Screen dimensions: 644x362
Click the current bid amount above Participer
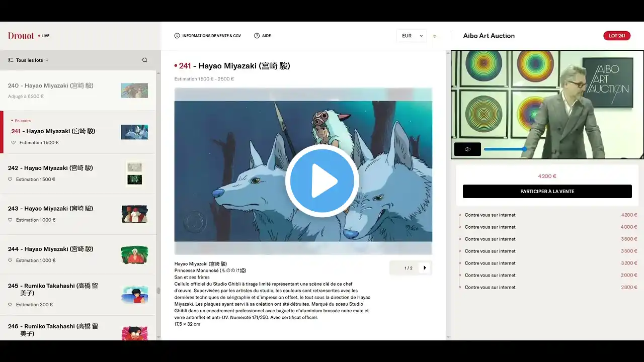coord(547,176)
